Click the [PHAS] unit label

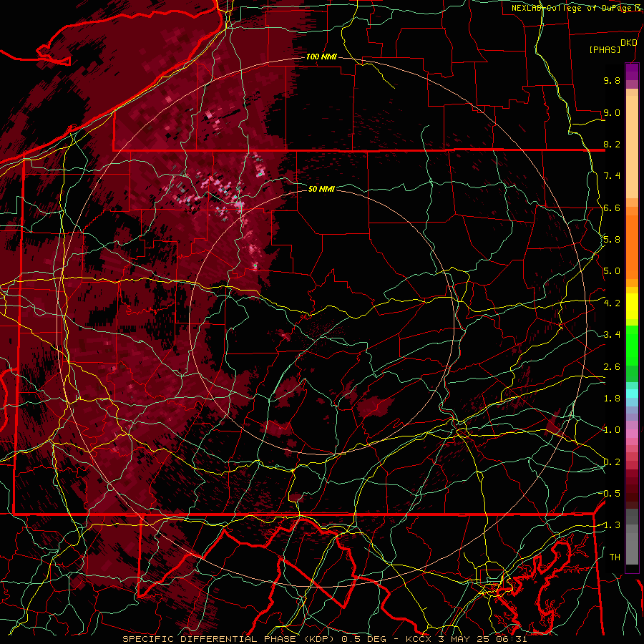pyautogui.click(x=605, y=49)
